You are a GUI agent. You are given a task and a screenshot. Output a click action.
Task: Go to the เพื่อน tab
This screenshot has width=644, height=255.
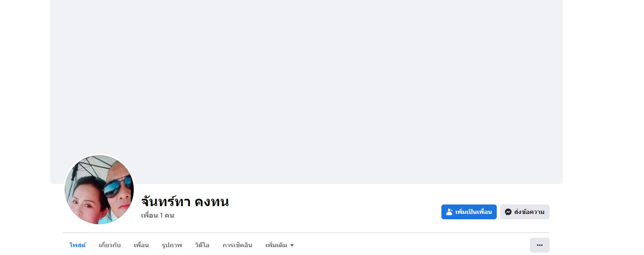(x=142, y=245)
